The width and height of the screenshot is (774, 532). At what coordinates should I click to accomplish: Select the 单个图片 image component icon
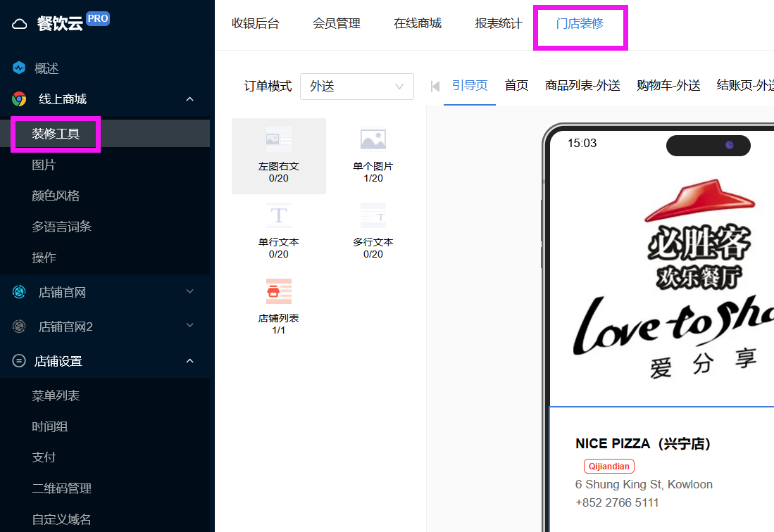coord(373,139)
